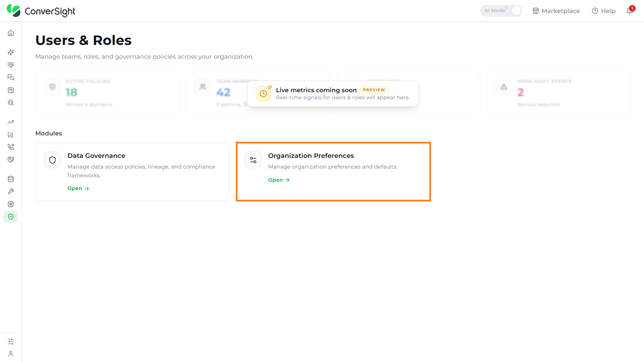Click the outgoing phone call icon
Viewport: 644px width, 362px height.
11,147
